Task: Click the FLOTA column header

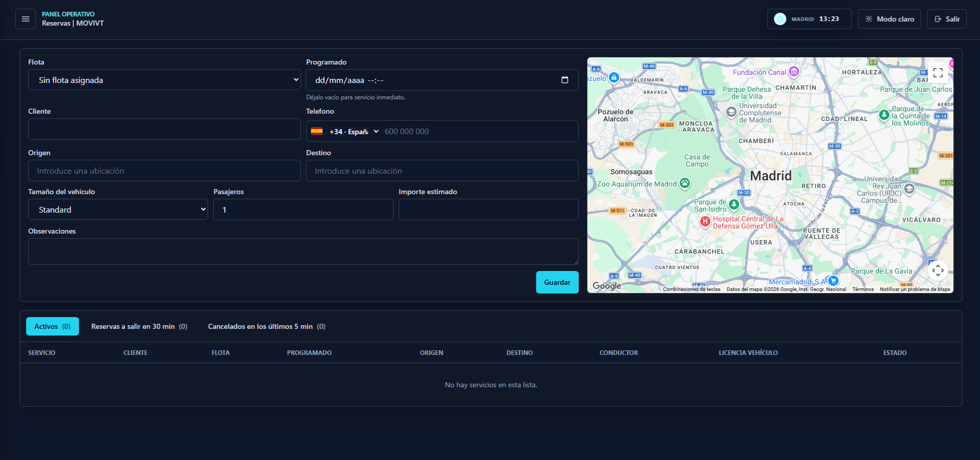Action: coord(220,353)
